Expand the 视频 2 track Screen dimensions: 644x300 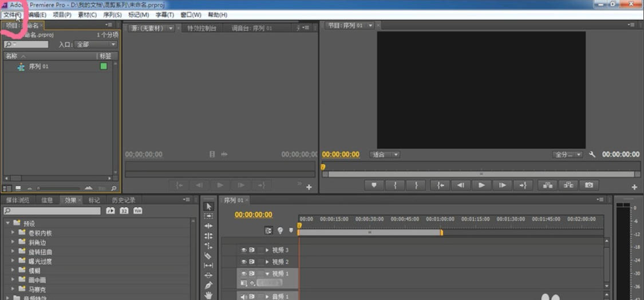pyautogui.click(x=267, y=262)
